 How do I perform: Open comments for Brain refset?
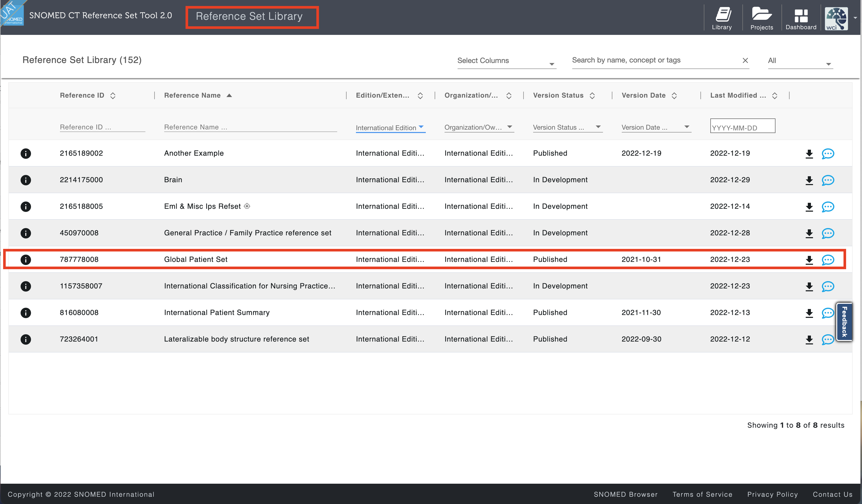[x=828, y=180]
